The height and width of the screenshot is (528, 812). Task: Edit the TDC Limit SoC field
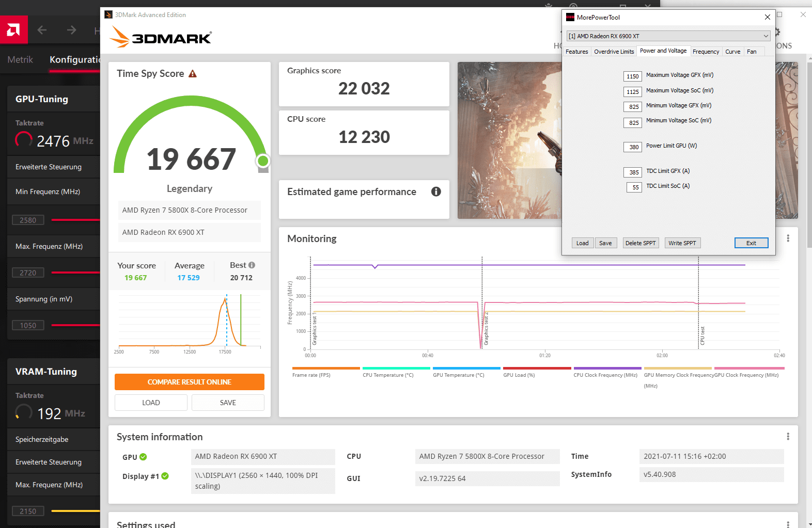(634, 187)
